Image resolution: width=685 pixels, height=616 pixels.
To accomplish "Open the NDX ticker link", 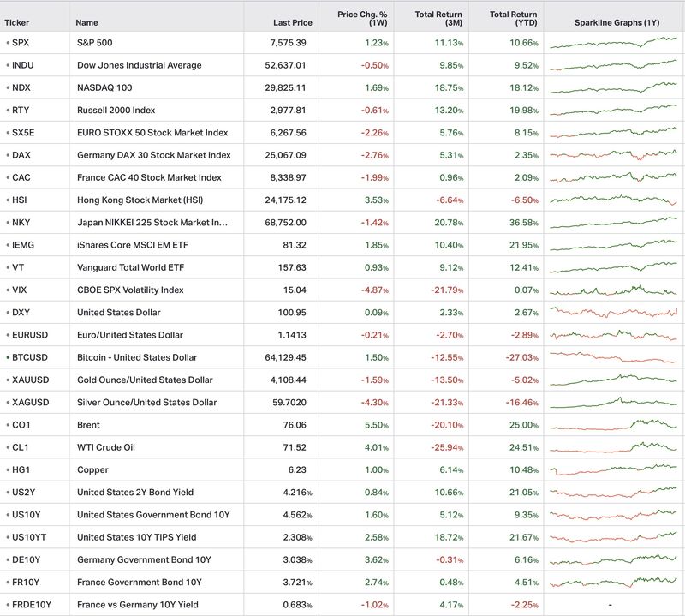I will [x=21, y=87].
